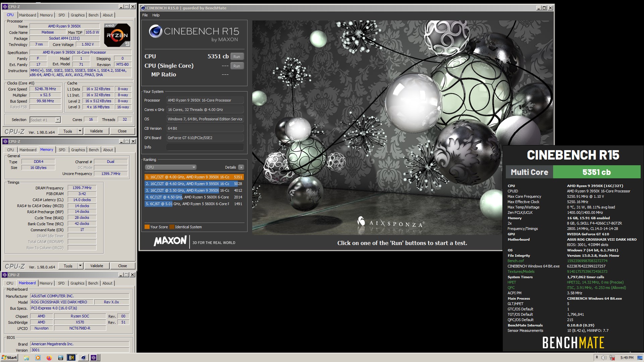Expand Tools dropdown arrow in Memory CPU-Z window

(x=80, y=266)
